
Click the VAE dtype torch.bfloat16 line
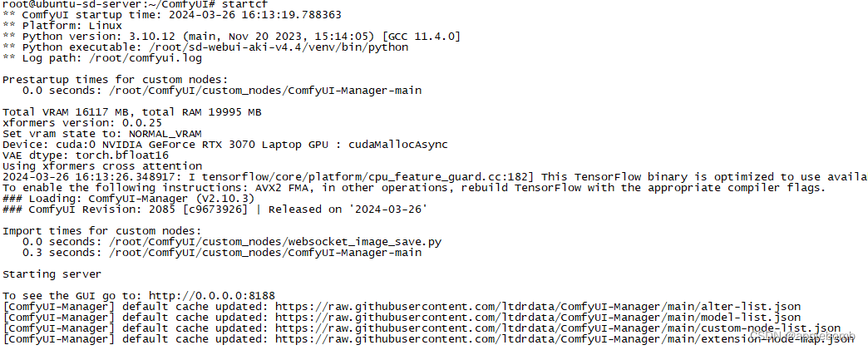click(86, 155)
